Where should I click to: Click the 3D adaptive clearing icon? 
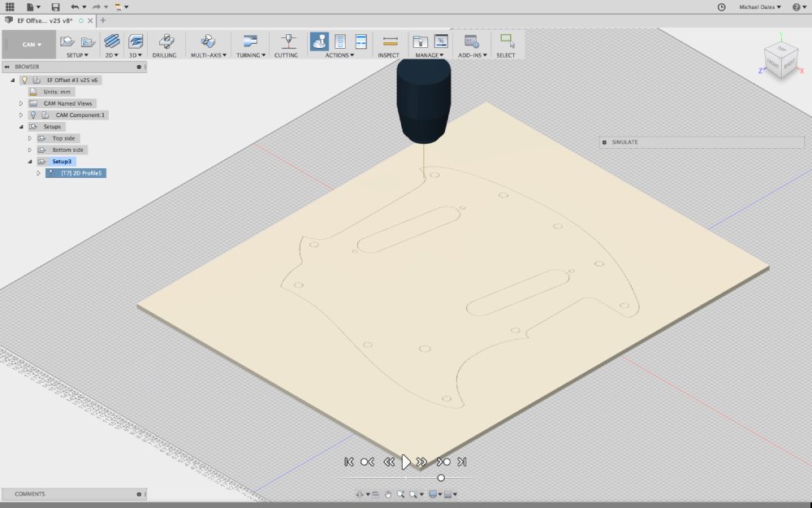click(x=136, y=41)
